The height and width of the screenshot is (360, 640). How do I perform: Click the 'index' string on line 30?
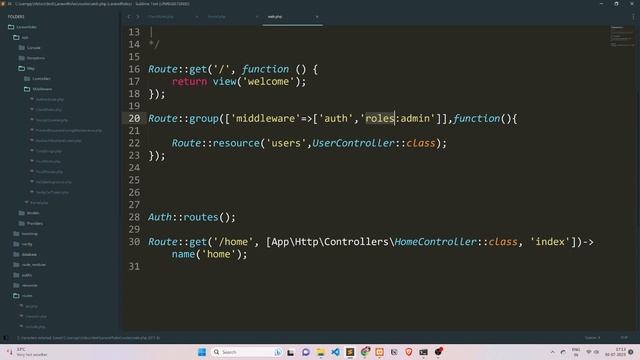coord(550,242)
